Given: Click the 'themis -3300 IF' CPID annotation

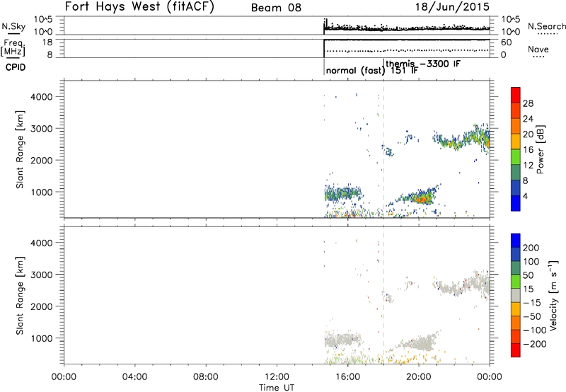Looking at the screenshot, I should (423, 64).
